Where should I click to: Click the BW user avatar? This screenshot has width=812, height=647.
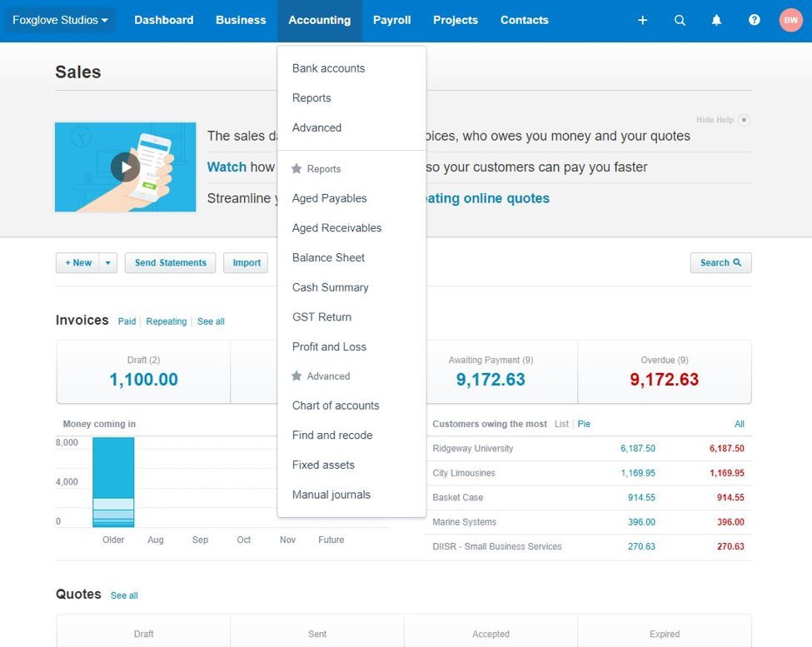coord(790,20)
